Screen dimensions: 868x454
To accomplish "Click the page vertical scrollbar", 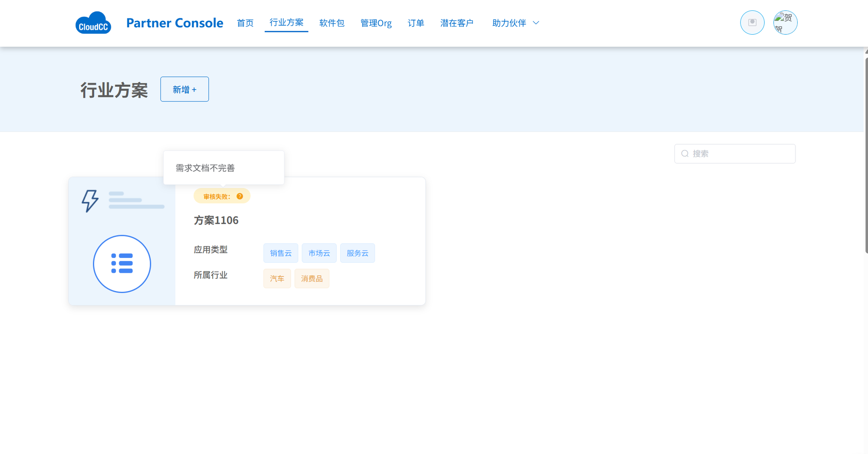I will (x=866, y=152).
